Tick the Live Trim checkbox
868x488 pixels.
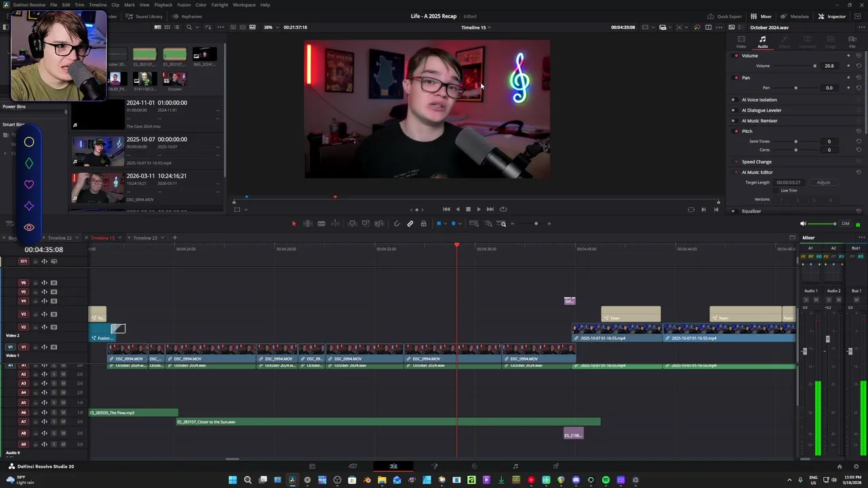(x=777, y=190)
